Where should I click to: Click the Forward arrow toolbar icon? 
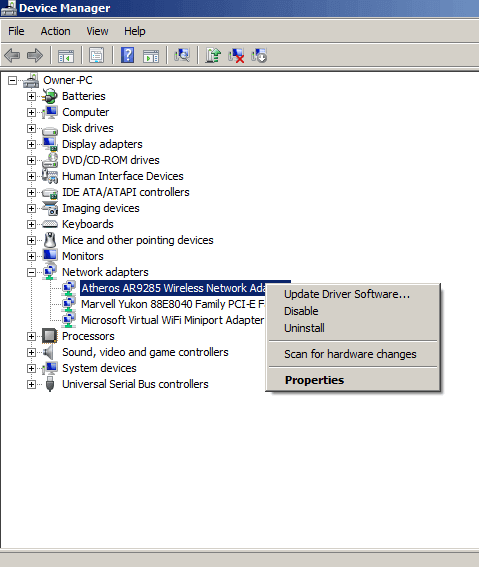35,56
